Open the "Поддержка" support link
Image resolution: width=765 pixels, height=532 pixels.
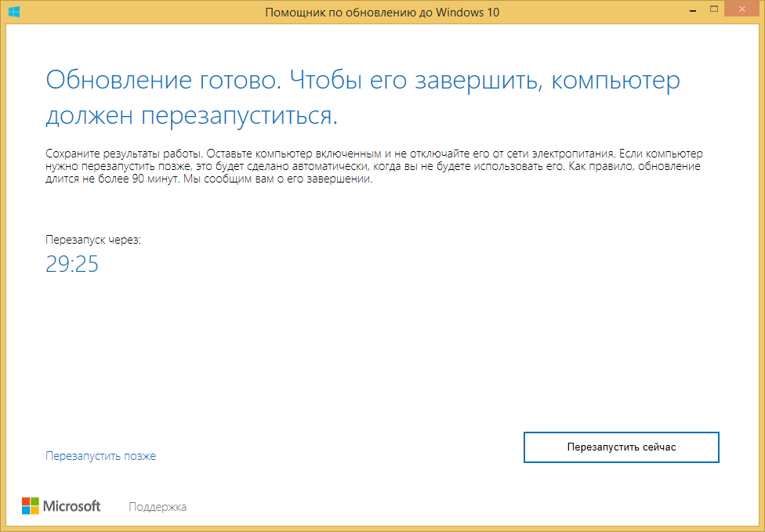pos(158,507)
